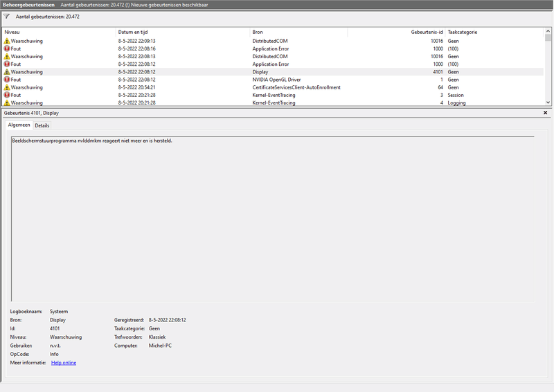
Task: Click event id '64' in the list
Action: pos(440,87)
